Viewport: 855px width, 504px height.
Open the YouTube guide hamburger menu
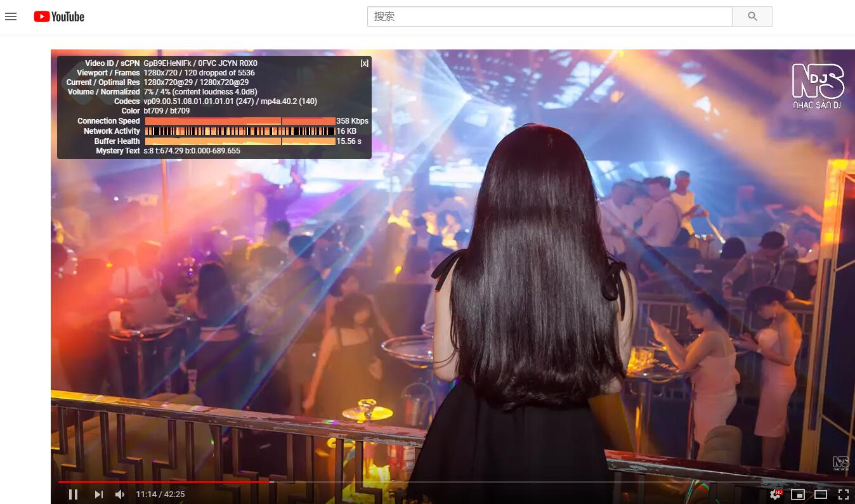click(x=11, y=16)
